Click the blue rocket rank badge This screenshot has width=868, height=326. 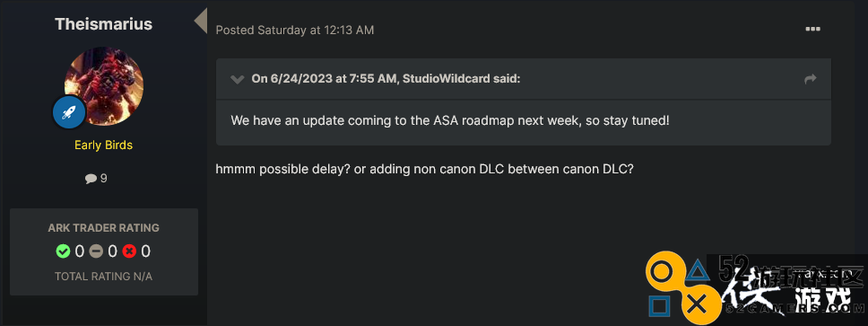pos(69,112)
